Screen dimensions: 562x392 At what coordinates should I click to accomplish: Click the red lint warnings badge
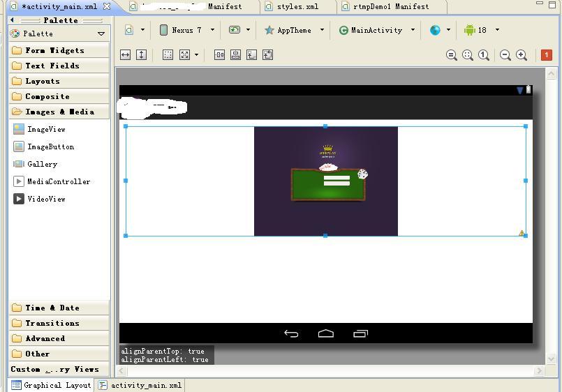547,55
